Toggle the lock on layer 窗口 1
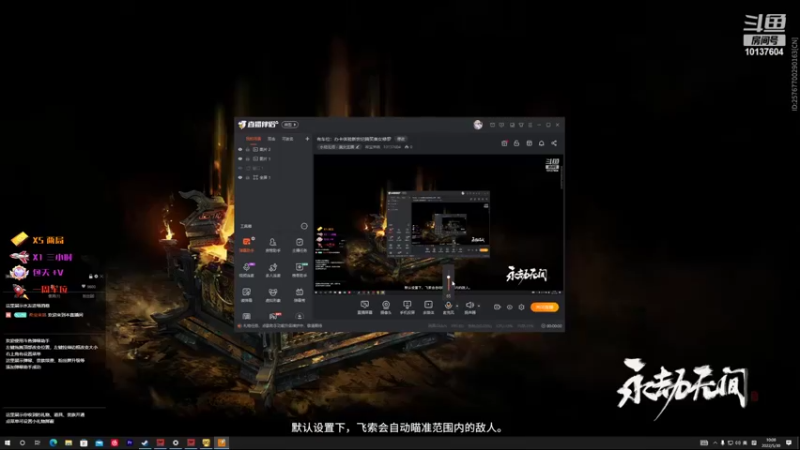This screenshot has height=450, width=800. [248, 168]
